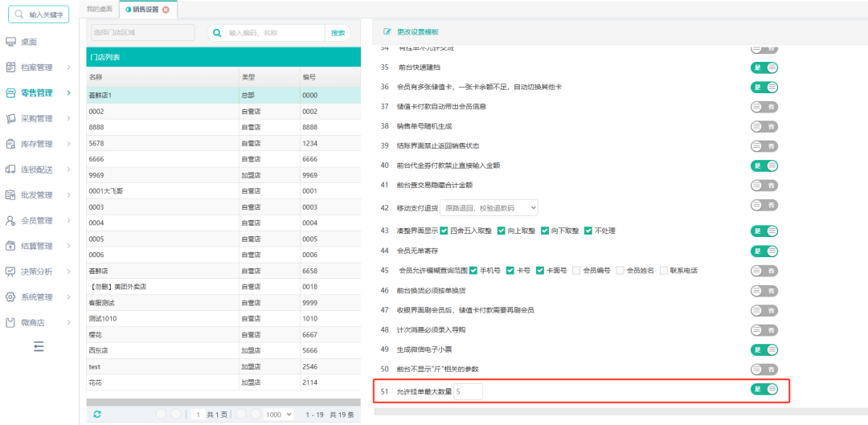This screenshot has width=868, height=425.
Task: Open the 桌面 desktop sidebar icon
Action: click(x=10, y=42)
